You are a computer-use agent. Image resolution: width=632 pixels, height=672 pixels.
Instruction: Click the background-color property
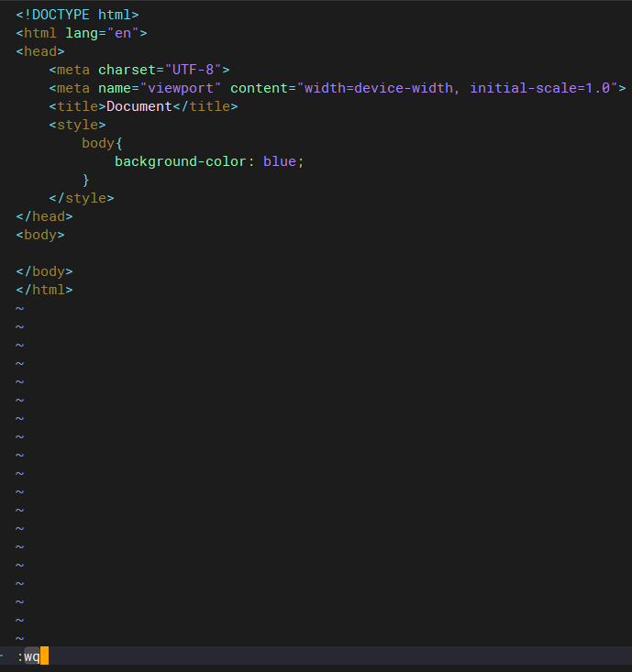pyautogui.click(x=181, y=161)
